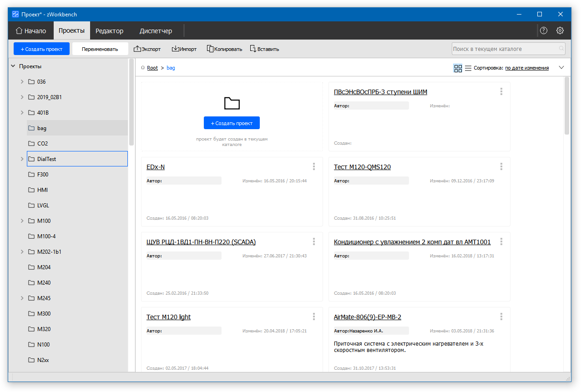
Task: Open the help question mark icon
Action: 544,31
